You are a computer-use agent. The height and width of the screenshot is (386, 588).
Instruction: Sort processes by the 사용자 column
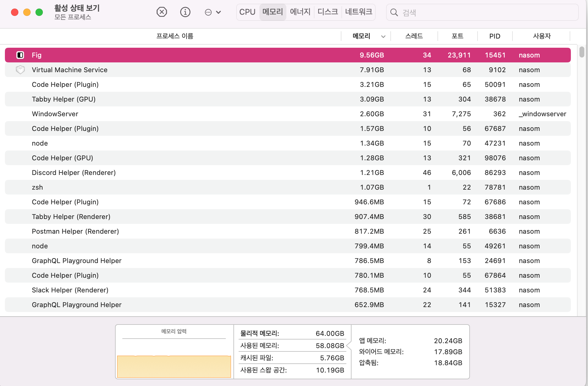pos(541,36)
